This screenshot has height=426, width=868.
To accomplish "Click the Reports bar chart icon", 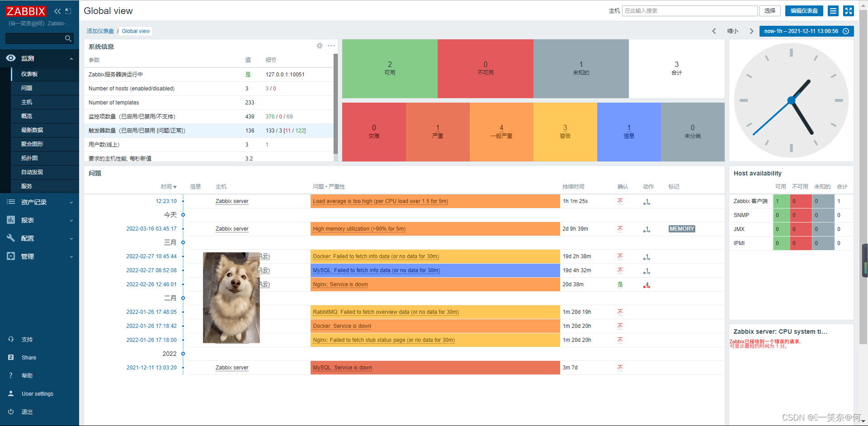I will 11,220.
